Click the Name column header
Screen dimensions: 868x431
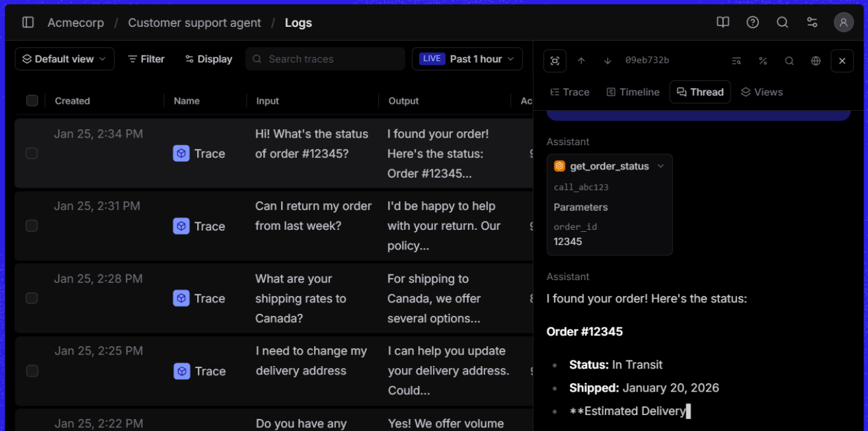point(187,101)
